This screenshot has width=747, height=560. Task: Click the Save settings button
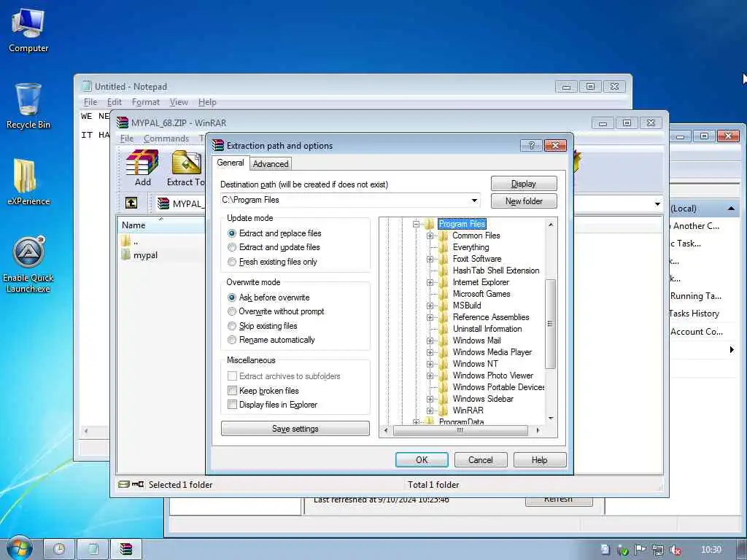click(x=295, y=429)
